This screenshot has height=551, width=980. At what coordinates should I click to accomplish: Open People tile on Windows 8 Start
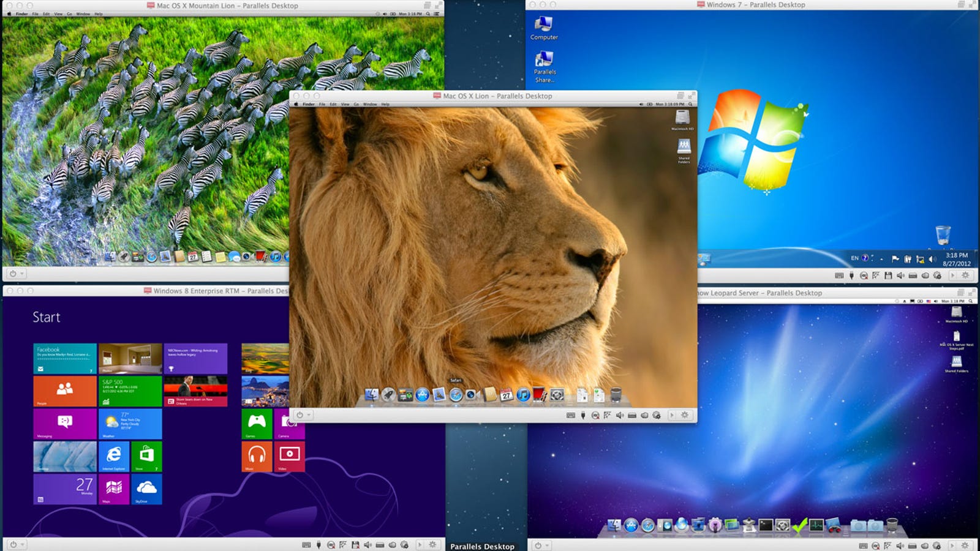tap(65, 391)
